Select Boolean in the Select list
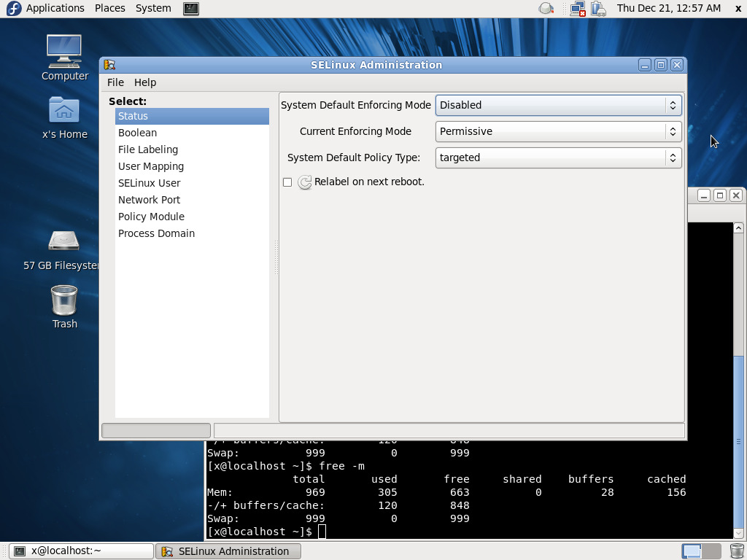Screen dimensions: 747x560 click(138, 133)
